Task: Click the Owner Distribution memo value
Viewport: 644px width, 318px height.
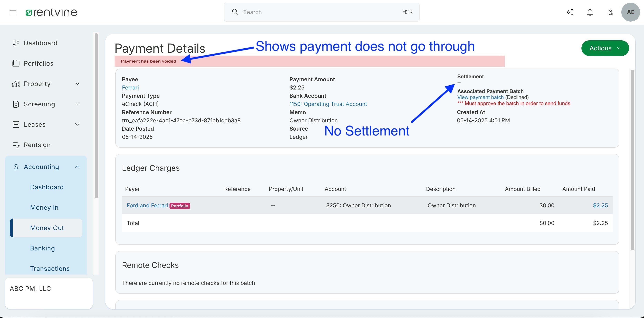Action: click(x=314, y=120)
